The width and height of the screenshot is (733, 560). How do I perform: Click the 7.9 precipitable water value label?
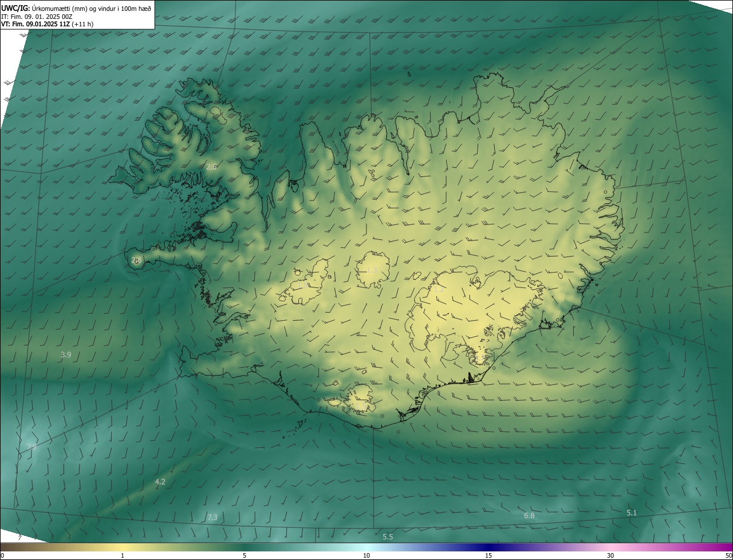click(x=31, y=447)
